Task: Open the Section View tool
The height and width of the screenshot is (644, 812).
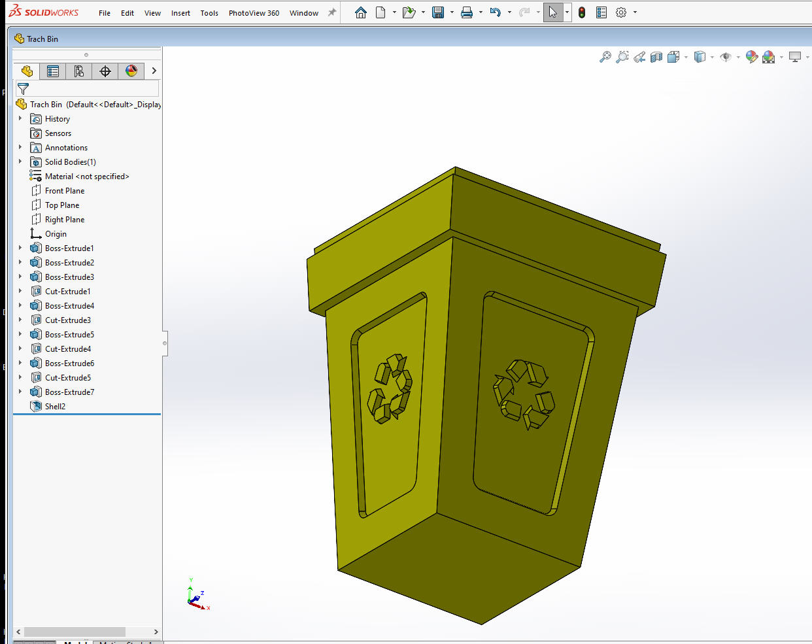Action: (656, 58)
